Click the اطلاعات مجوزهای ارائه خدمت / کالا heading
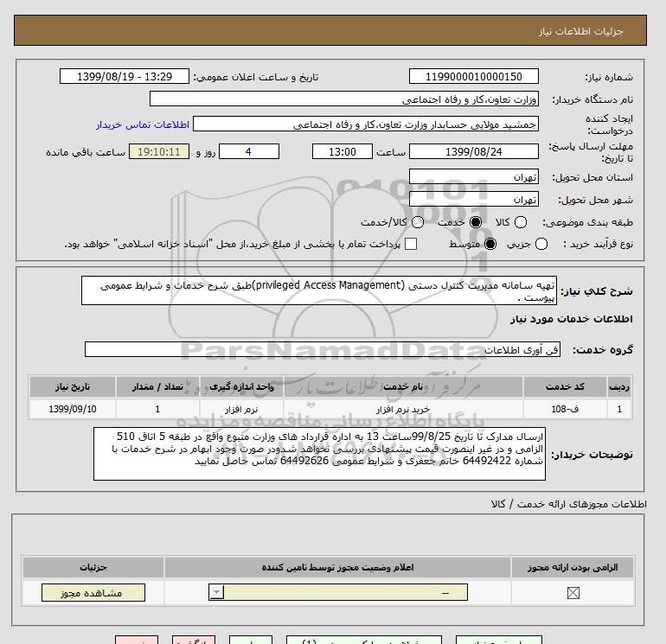This screenshot has width=666, height=644. (569, 504)
